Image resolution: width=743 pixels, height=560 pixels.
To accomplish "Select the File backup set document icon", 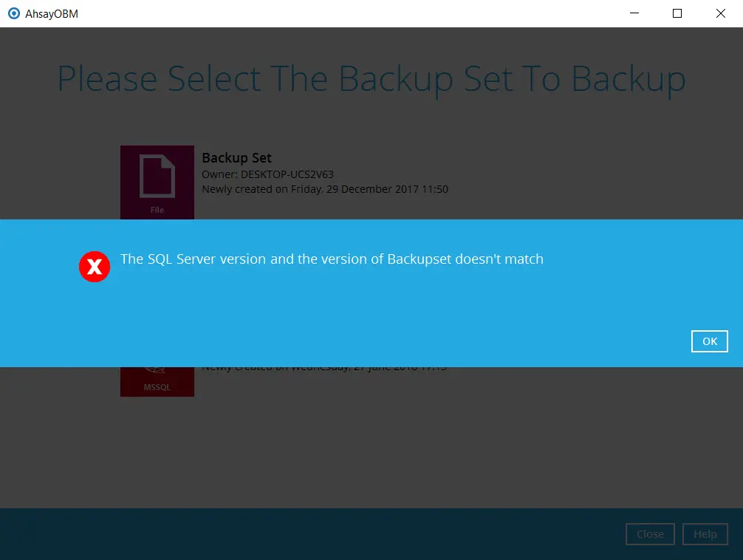I will (x=157, y=176).
